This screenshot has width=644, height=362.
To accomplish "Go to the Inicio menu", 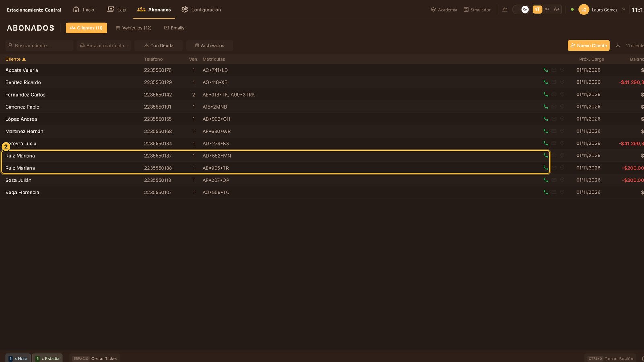I will [x=84, y=10].
